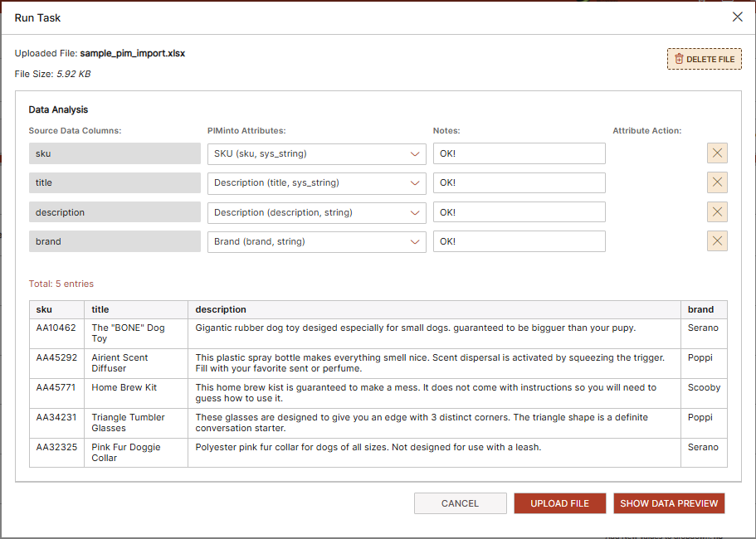Expand the Description (description, string) dropdown
The image size is (756, 539).
click(x=316, y=212)
